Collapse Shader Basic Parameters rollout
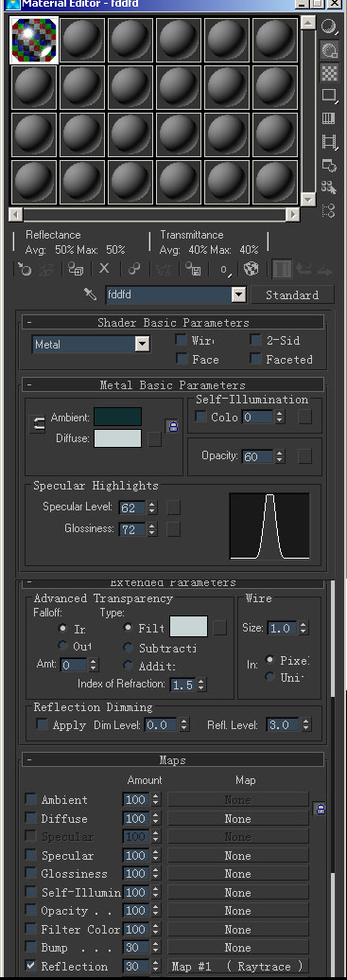The width and height of the screenshot is (347, 980). click(173, 323)
